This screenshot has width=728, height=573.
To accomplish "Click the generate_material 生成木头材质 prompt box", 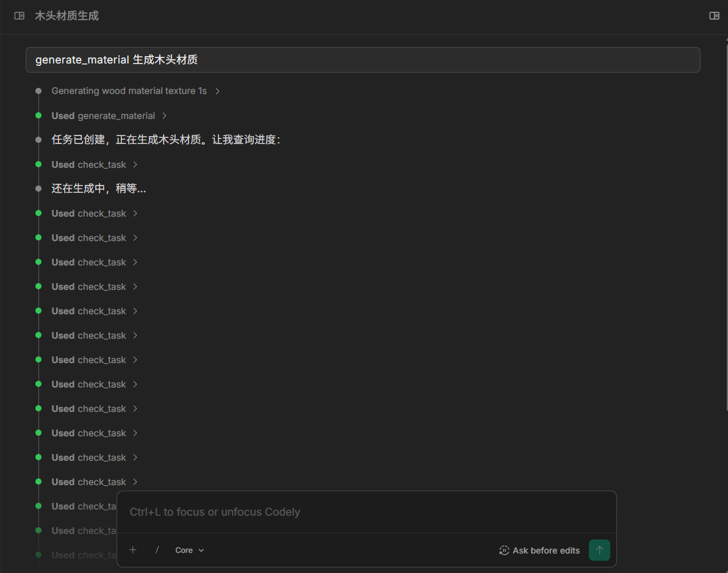I will click(362, 59).
